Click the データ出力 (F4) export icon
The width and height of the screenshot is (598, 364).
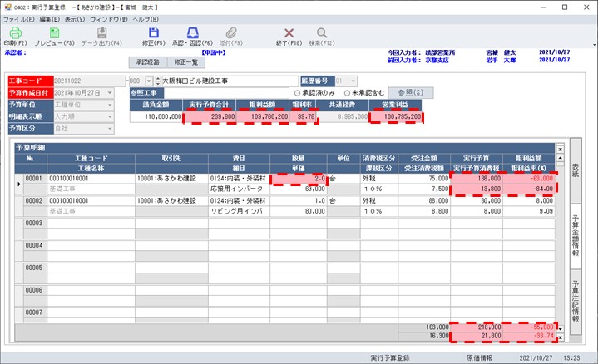[x=101, y=33]
